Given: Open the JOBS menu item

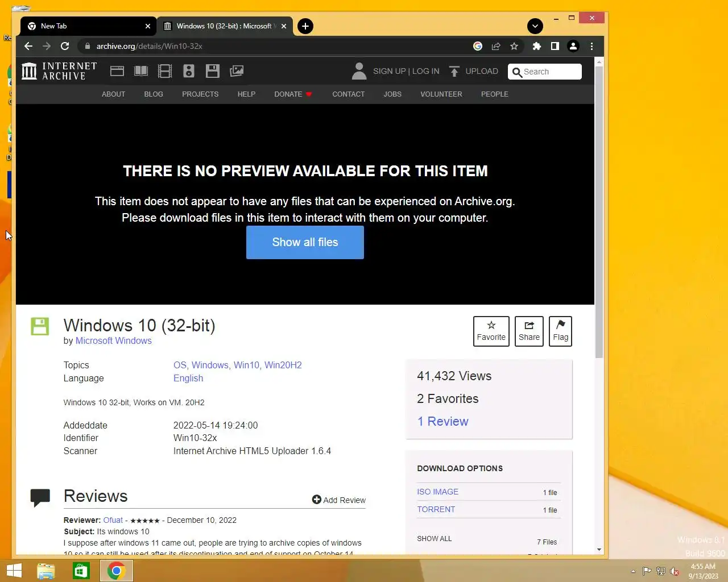Looking at the screenshot, I should click(392, 94).
